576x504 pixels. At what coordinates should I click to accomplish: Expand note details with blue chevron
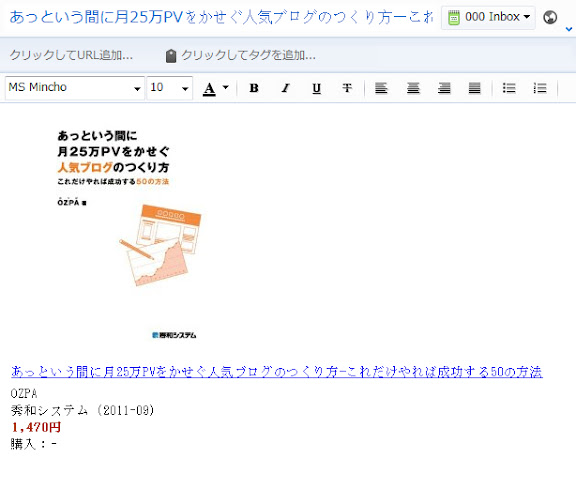pos(569,29)
